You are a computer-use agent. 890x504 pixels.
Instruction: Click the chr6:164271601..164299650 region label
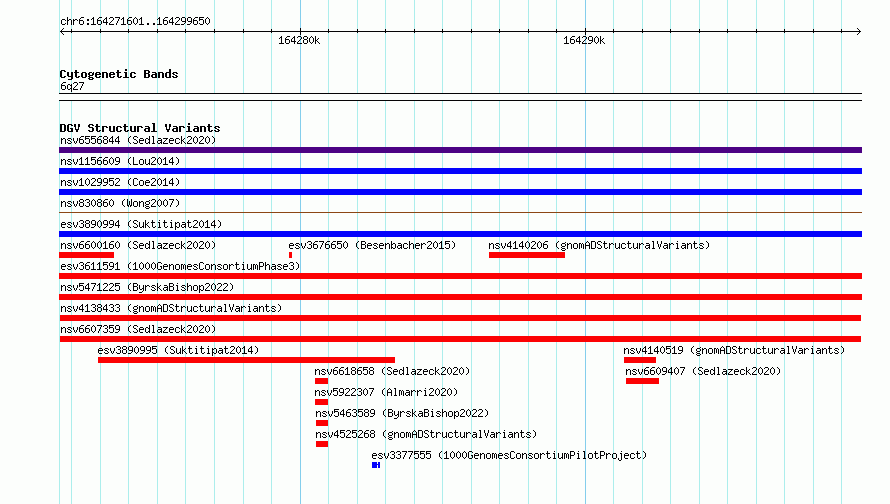(135, 22)
